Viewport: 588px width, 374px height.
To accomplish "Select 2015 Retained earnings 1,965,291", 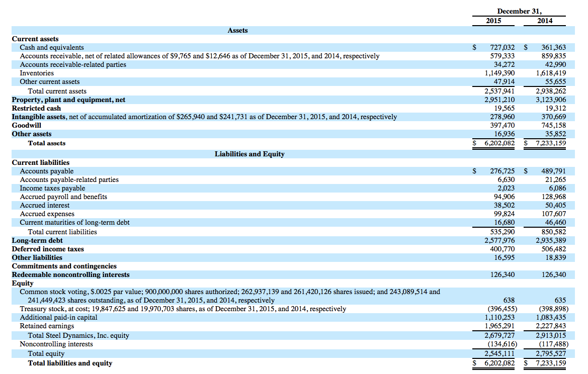I will [499, 326].
